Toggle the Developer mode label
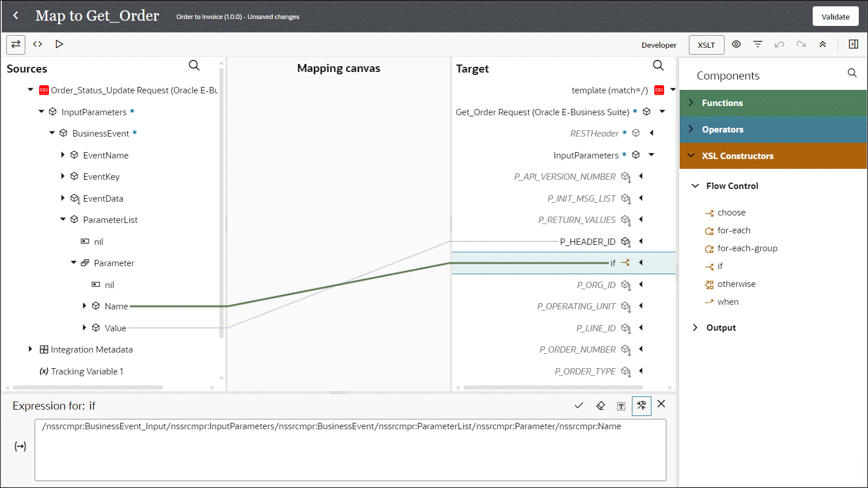 tap(659, 45)
